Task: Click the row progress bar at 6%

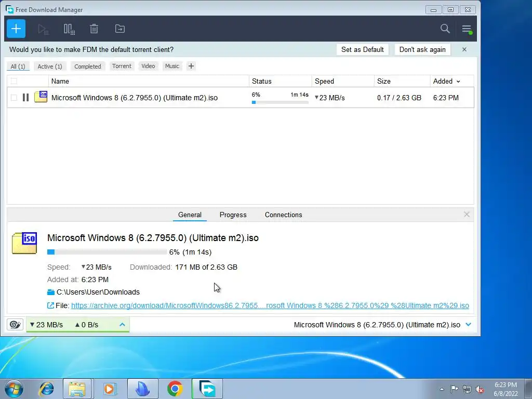Action: 280,102
